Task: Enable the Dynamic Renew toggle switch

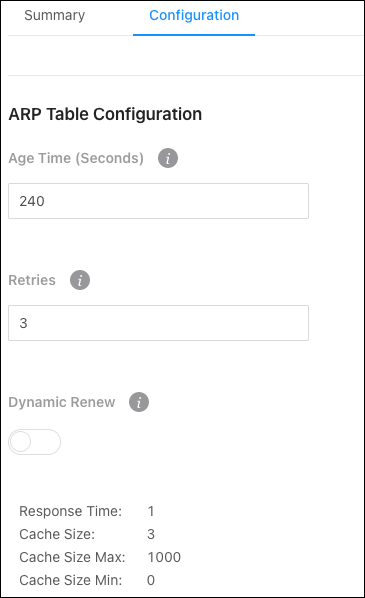Action: 34,442
